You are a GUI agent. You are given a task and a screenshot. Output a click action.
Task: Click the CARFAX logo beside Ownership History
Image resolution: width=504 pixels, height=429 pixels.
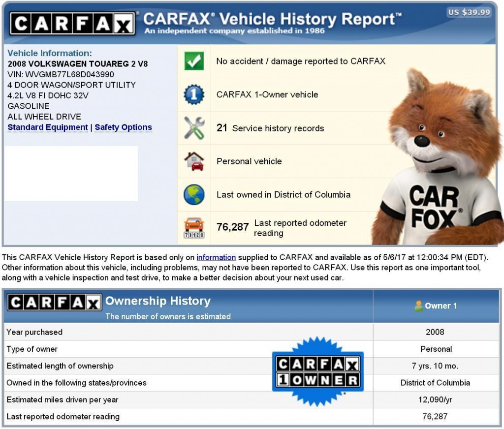(54, 303)
